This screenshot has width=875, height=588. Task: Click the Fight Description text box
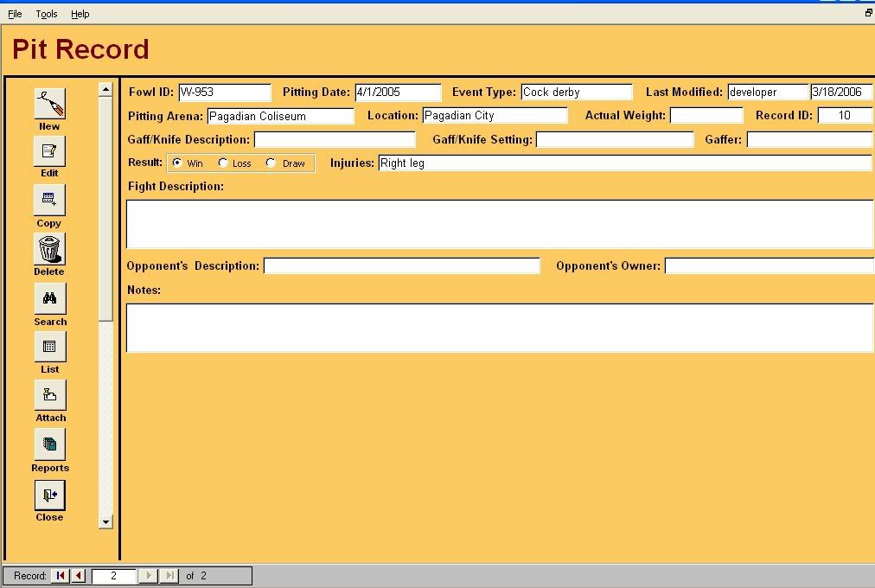point(500,224)
